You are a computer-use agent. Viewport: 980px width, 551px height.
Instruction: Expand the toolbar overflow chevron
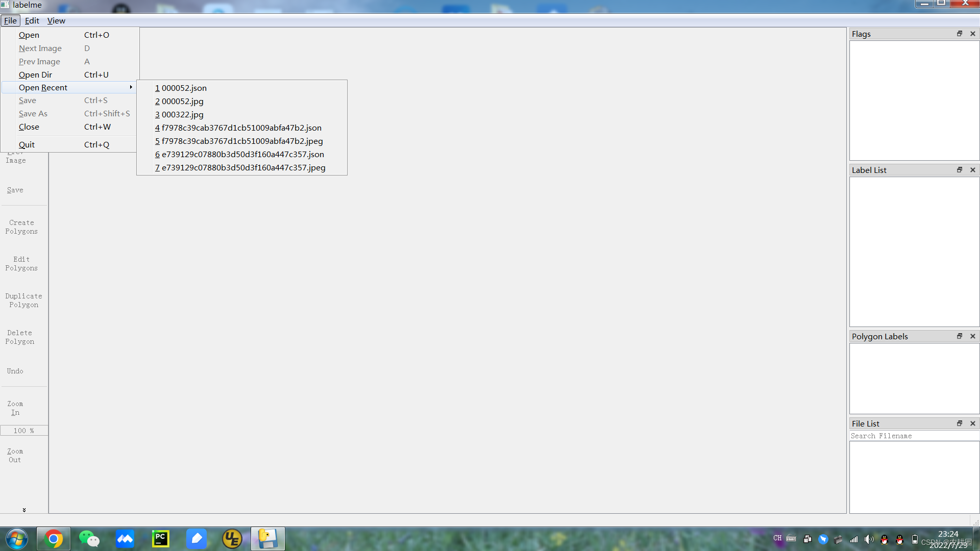[24, 510]
